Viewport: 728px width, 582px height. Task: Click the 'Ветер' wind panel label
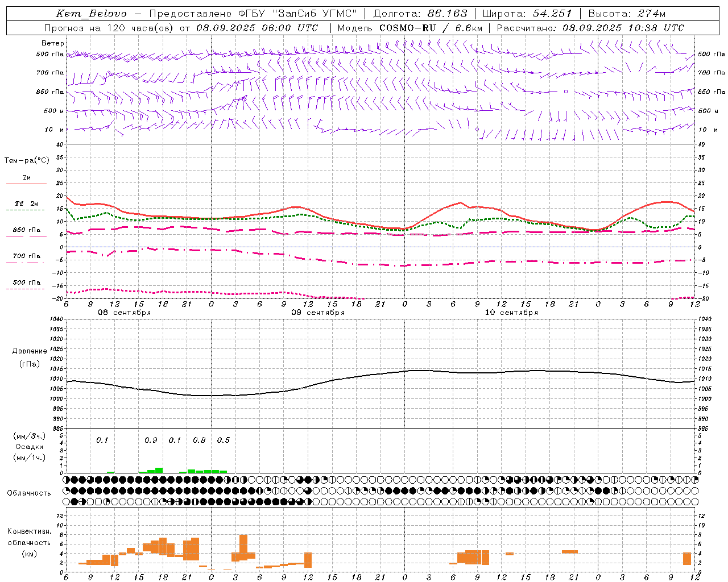[53, 43]
